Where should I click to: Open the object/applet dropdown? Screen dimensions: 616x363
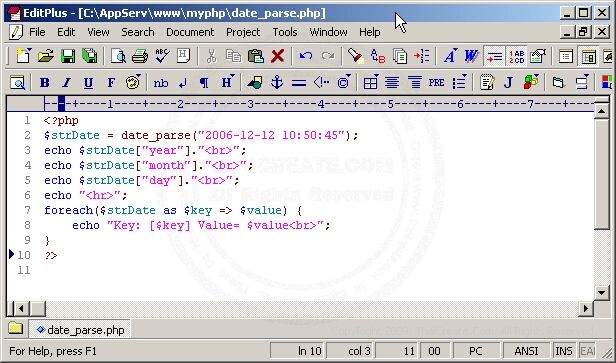(x=531, y=82)
